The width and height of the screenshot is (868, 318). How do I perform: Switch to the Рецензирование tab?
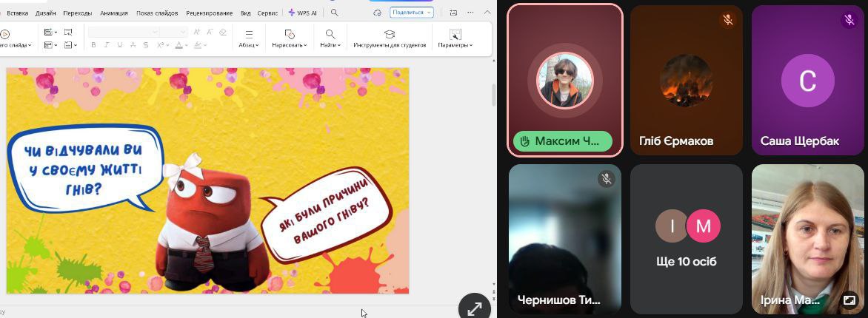point(209,13)
